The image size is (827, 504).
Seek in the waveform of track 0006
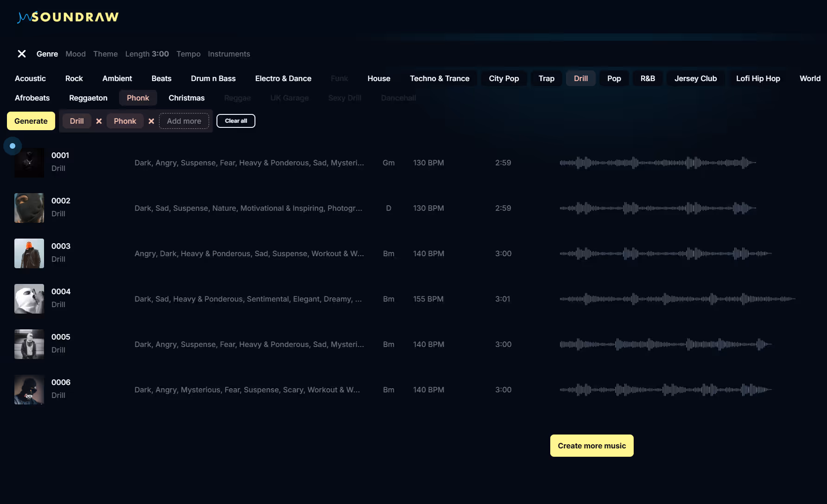(x=666, y=390)
